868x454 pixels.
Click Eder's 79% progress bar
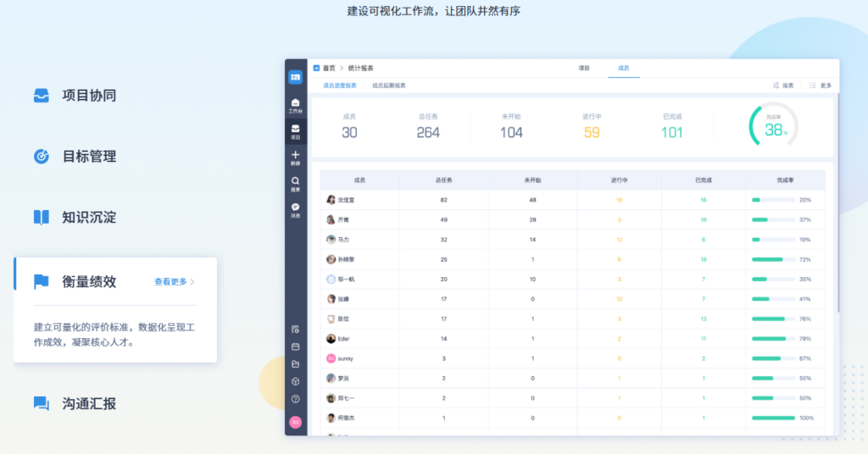[x=773, y=339]
